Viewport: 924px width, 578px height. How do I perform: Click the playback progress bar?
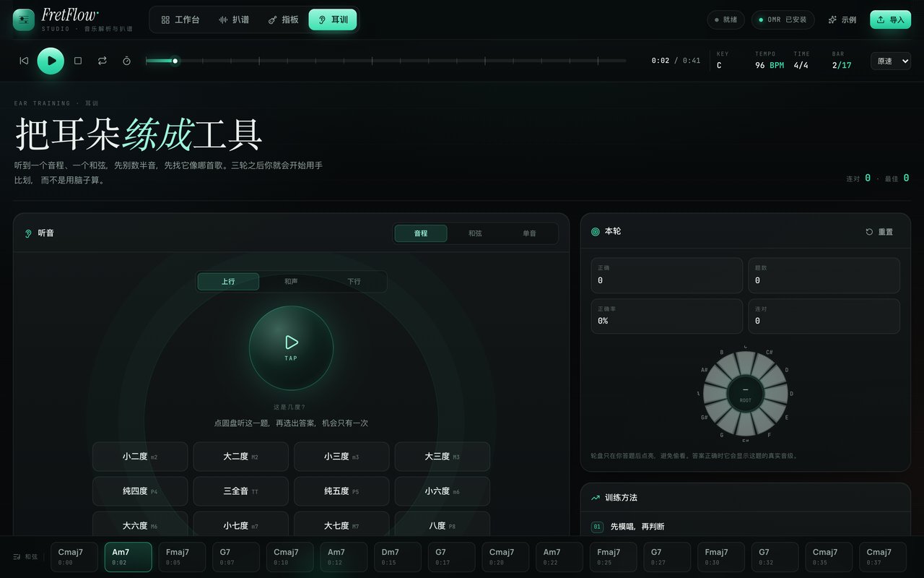click(385, 61)
